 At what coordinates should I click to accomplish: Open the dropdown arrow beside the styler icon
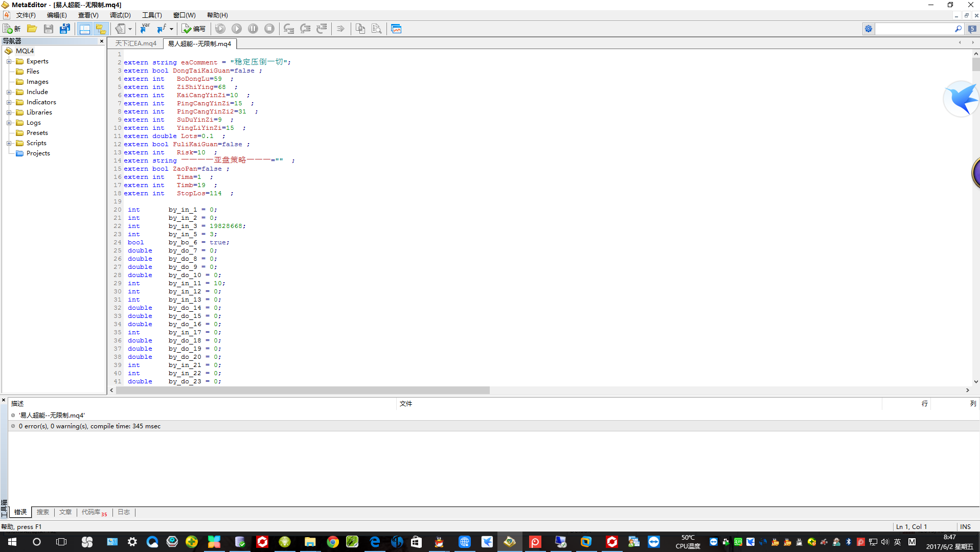point(130,29)
